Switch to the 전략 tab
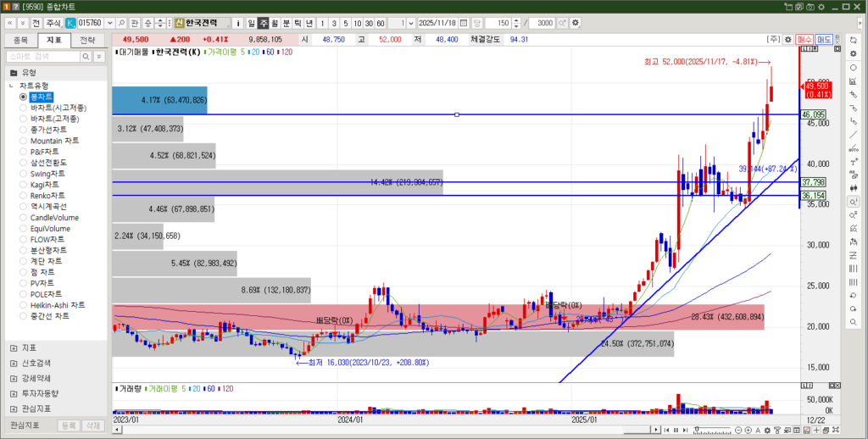Screen dimensions: 868x439 87,40
